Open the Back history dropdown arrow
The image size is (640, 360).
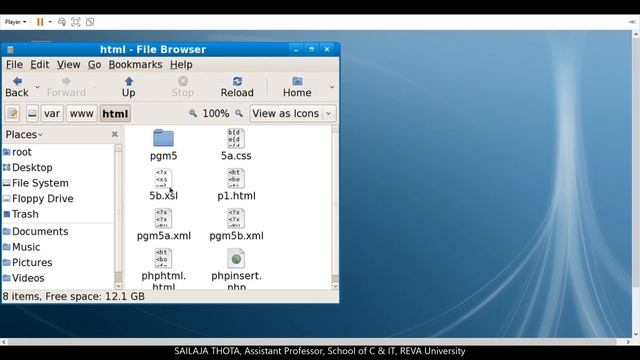click(x=37, y=87)
